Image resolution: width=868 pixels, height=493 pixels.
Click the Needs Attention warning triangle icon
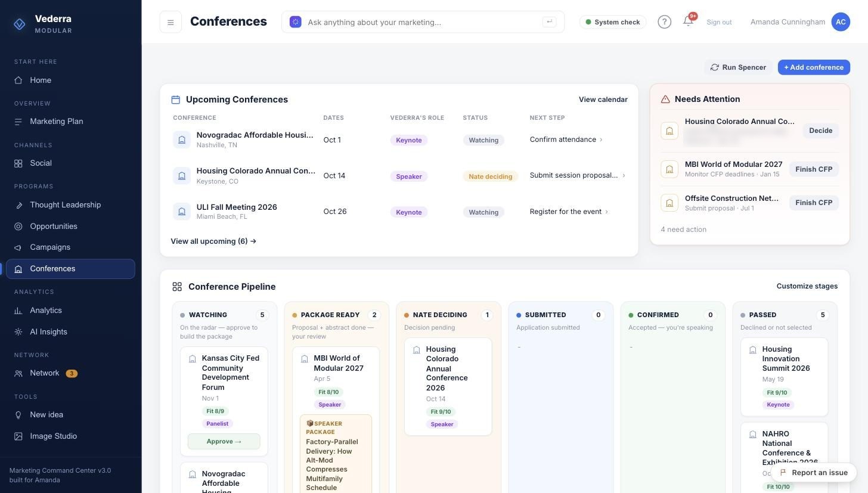point(665,100)
